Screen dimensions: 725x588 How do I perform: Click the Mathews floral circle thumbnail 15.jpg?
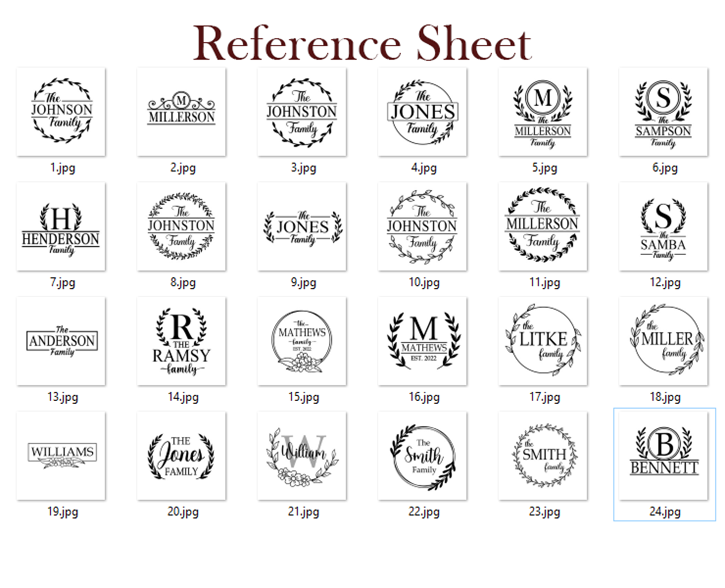pos(302,341)
